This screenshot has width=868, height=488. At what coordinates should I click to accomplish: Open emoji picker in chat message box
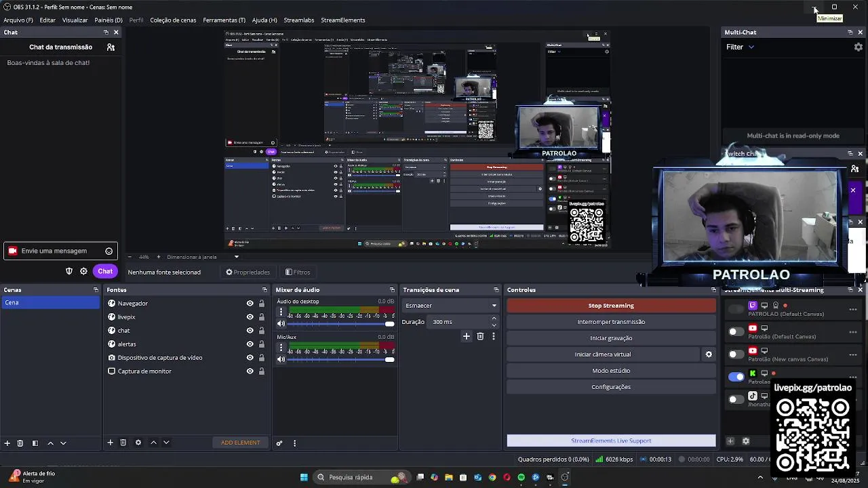108,251
